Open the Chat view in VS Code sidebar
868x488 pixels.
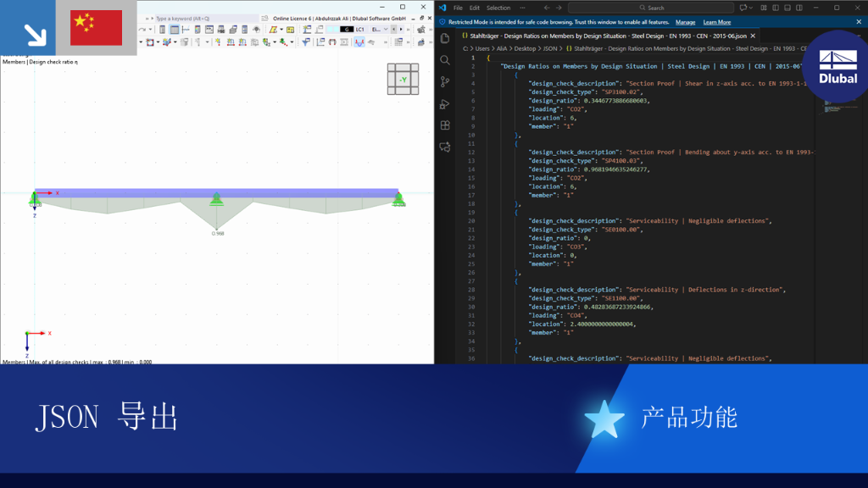click(445, 147)
